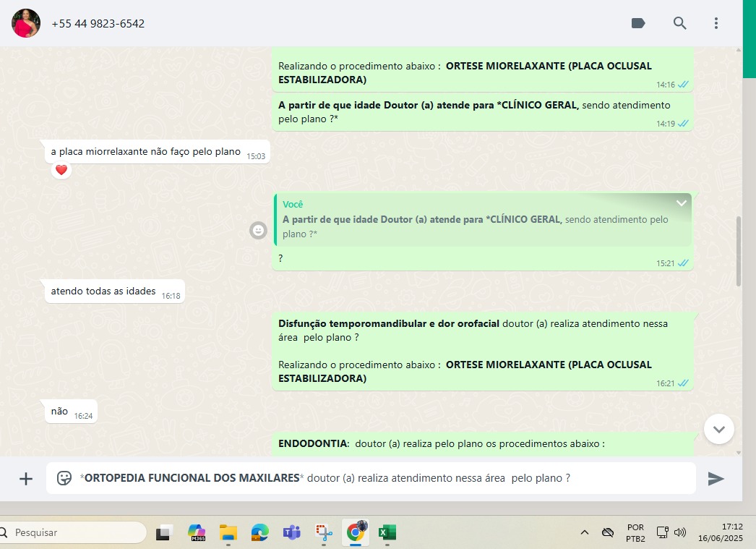
Task: Show hidden system tray icons
Action: pyautogui.click(x=585, y=532)
